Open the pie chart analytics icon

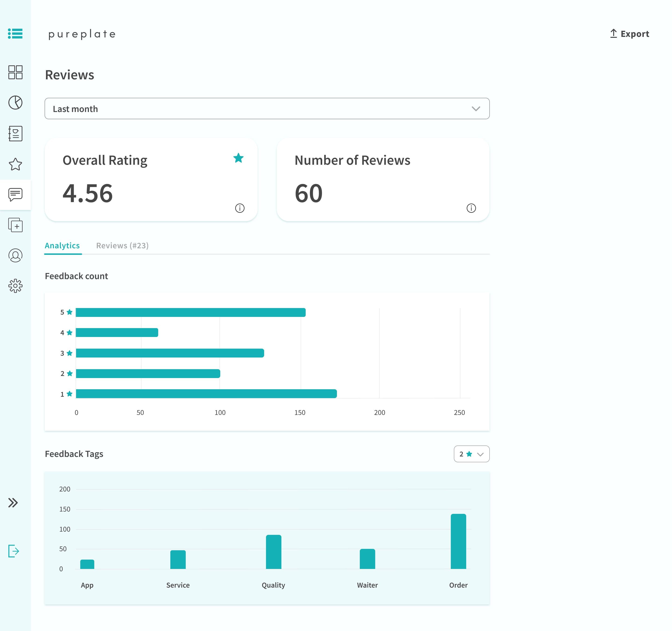15,103
